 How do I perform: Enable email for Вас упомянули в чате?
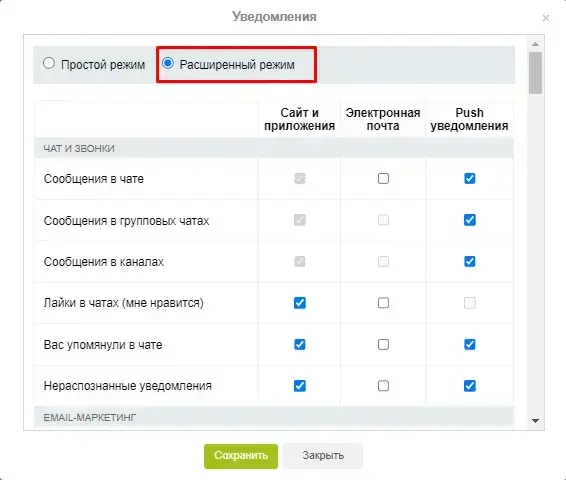coord(383,344)
